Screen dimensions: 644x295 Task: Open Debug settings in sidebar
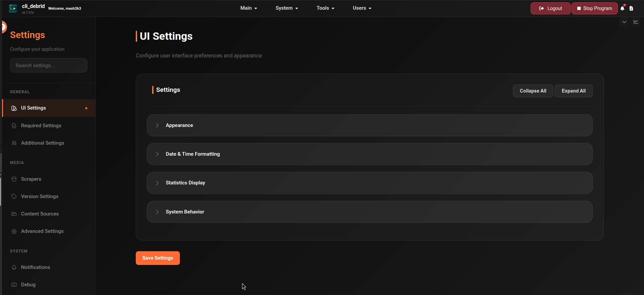pyautogui.click(x=49, y=285)
